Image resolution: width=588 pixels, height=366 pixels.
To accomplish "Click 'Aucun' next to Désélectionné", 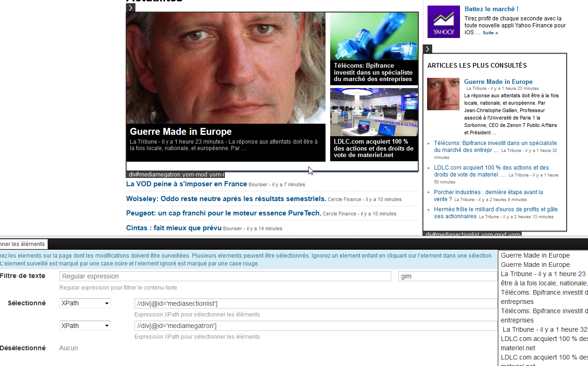I will 69,348.
